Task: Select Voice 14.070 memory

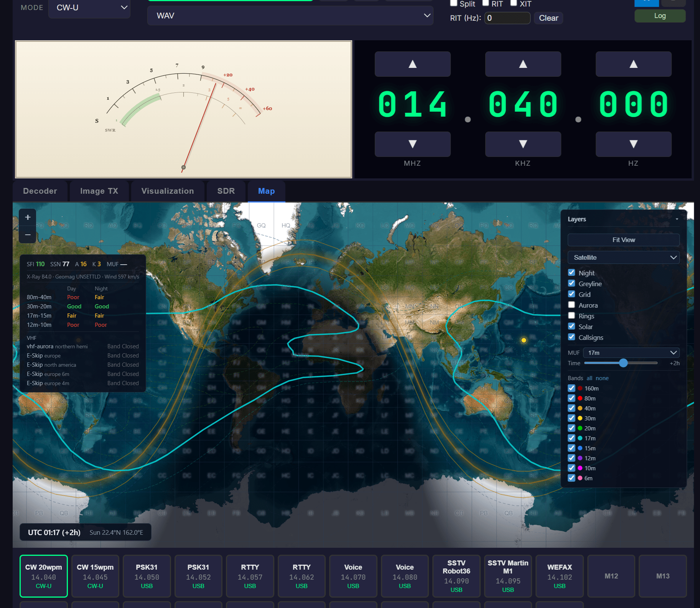Action: (x=353, y=576)
